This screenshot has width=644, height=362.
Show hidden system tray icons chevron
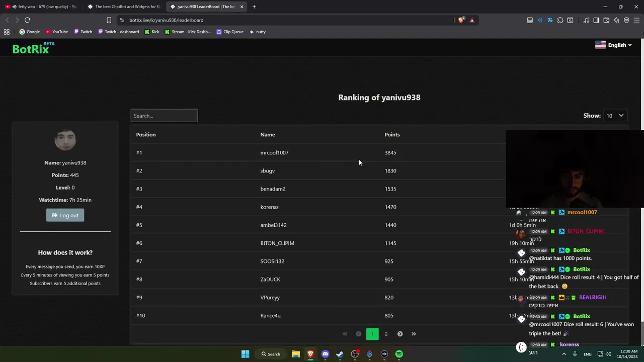pos(563,354)
